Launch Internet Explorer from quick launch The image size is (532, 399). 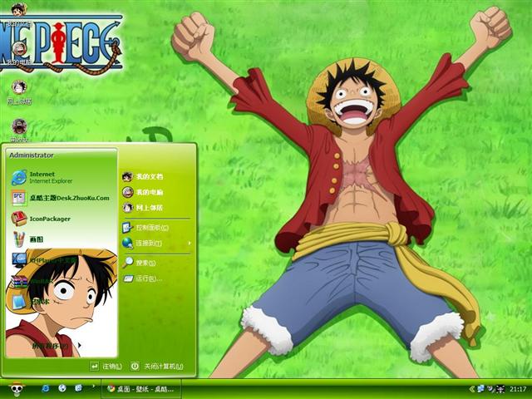pos(46,388)
